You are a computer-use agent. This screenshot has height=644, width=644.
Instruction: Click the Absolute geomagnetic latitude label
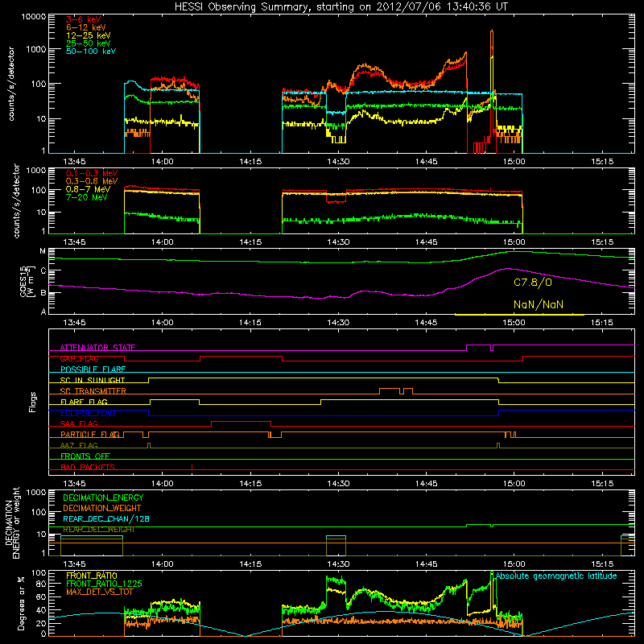(556, 576)
